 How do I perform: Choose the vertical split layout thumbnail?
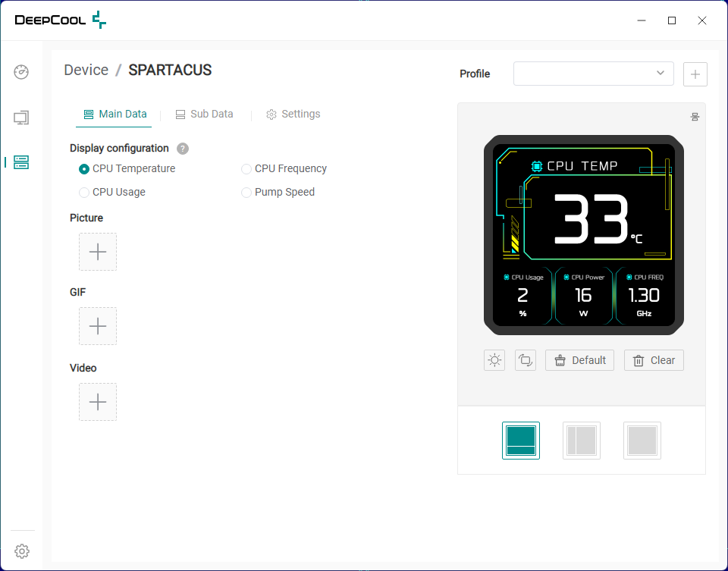click(x=582, y=441)
